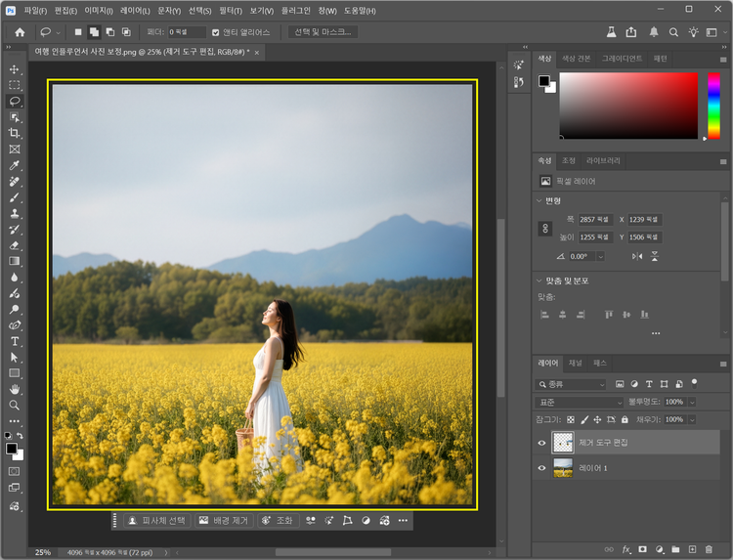Image resolution: width=733 pixels, height=560 pixels.
Task: Select the Clone Stamp tool
Action: 15,213
